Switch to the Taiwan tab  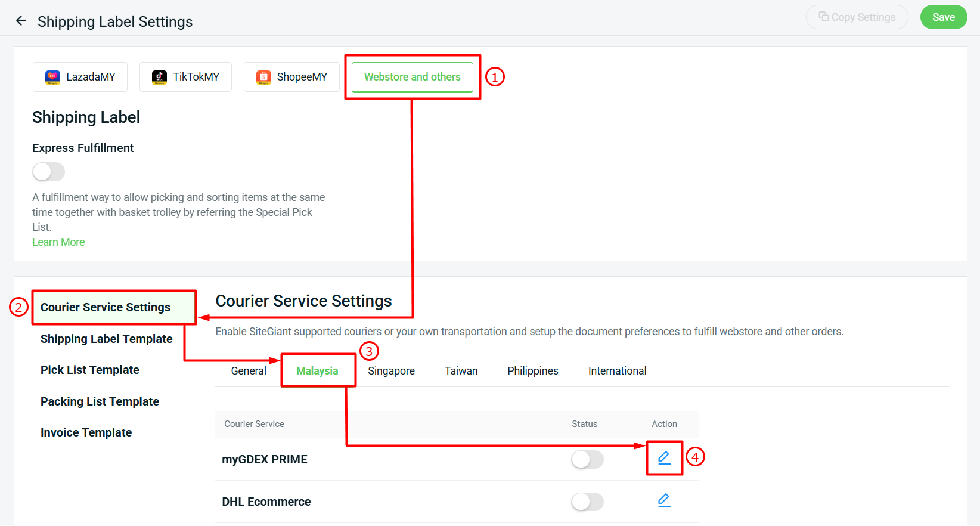click(461, 370)
